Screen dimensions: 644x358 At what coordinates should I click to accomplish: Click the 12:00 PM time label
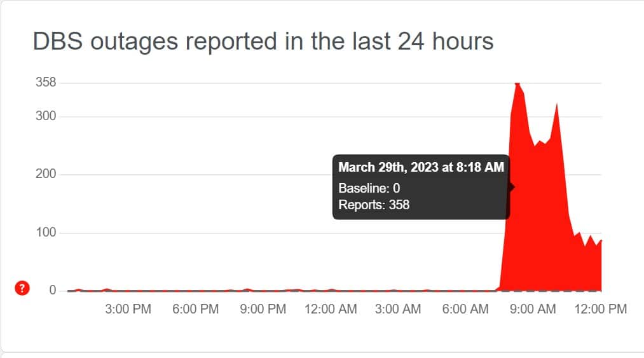pos(601,309)
